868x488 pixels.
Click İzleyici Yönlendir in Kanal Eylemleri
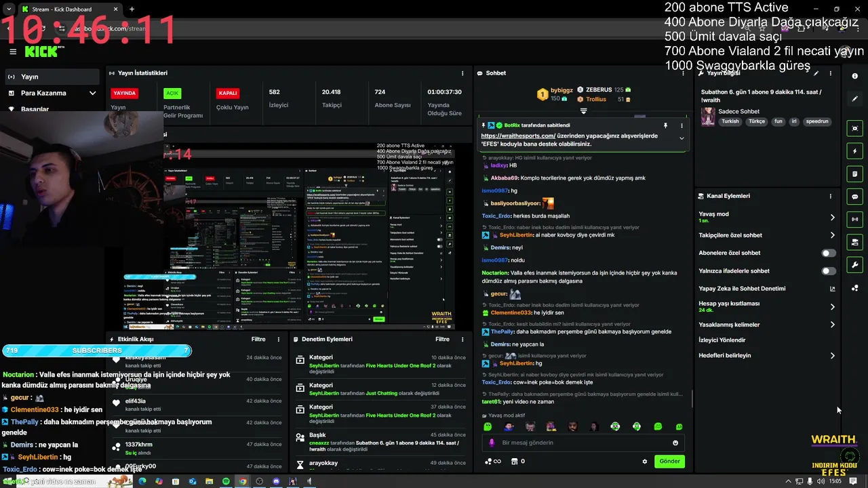(722, 340)
